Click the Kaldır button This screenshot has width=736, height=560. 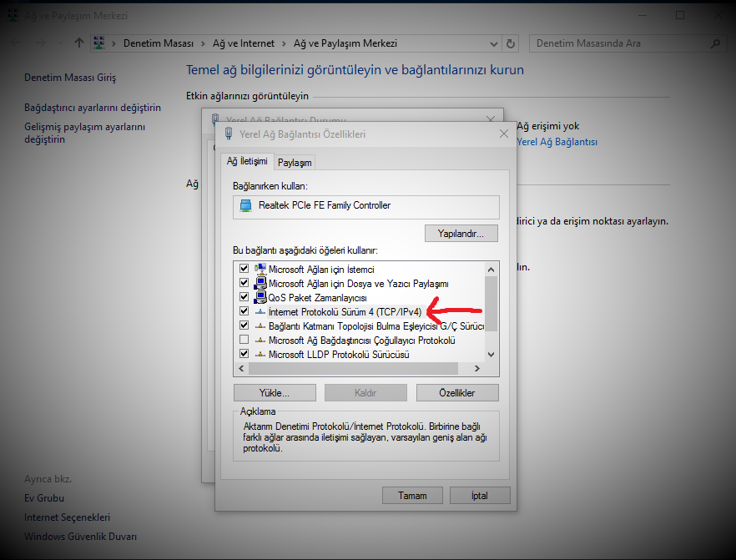365,393
